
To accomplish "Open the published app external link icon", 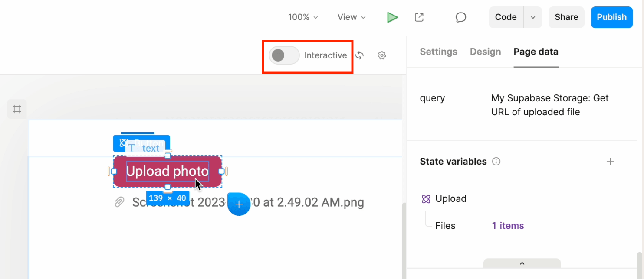I will pyautogui.click(x=419, y=17).
